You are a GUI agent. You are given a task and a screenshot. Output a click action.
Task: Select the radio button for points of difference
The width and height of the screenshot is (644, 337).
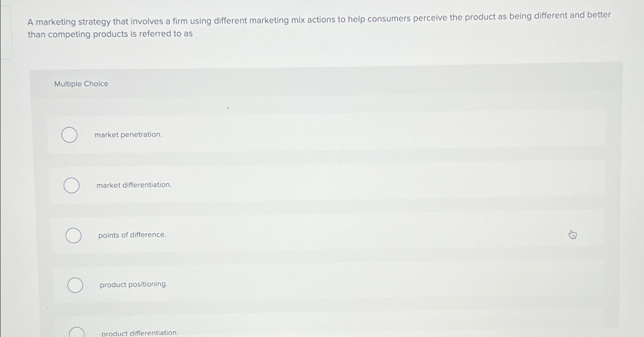(74, 235)
